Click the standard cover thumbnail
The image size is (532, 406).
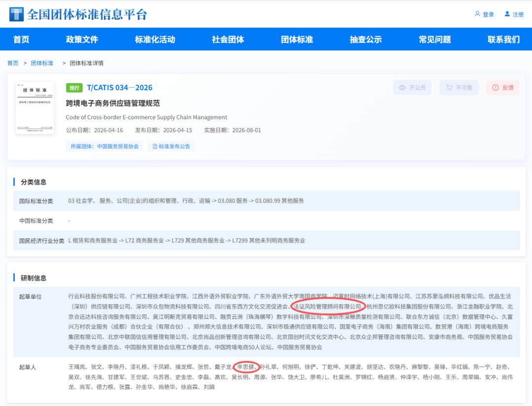tap(34, 108)
